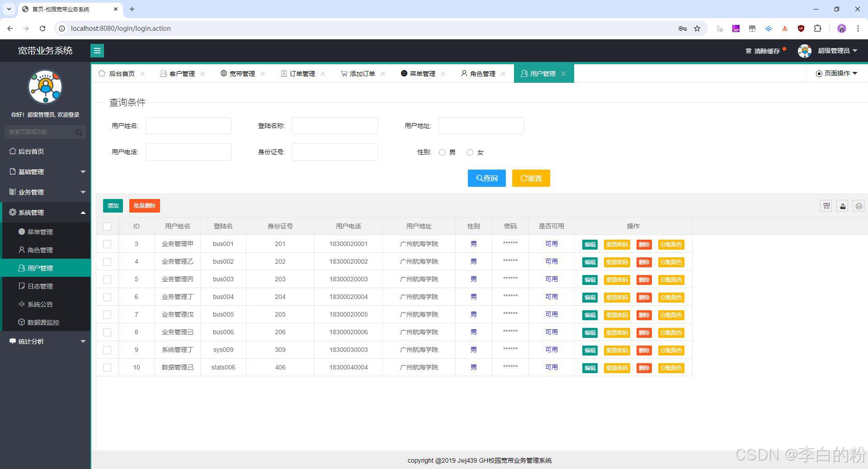Click the sidebar user avatar image
The height and width of the screenshot is (469, 868).
click(x=45, y=87)
